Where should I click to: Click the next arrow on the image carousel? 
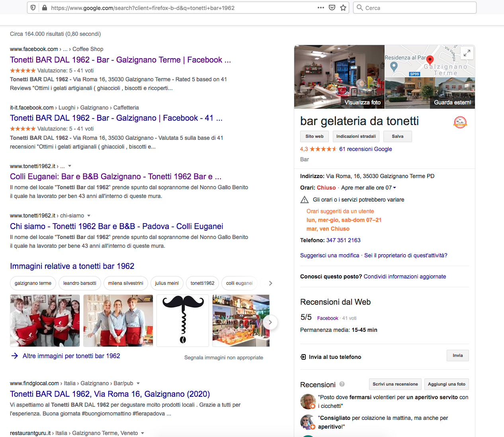(270, 322)
